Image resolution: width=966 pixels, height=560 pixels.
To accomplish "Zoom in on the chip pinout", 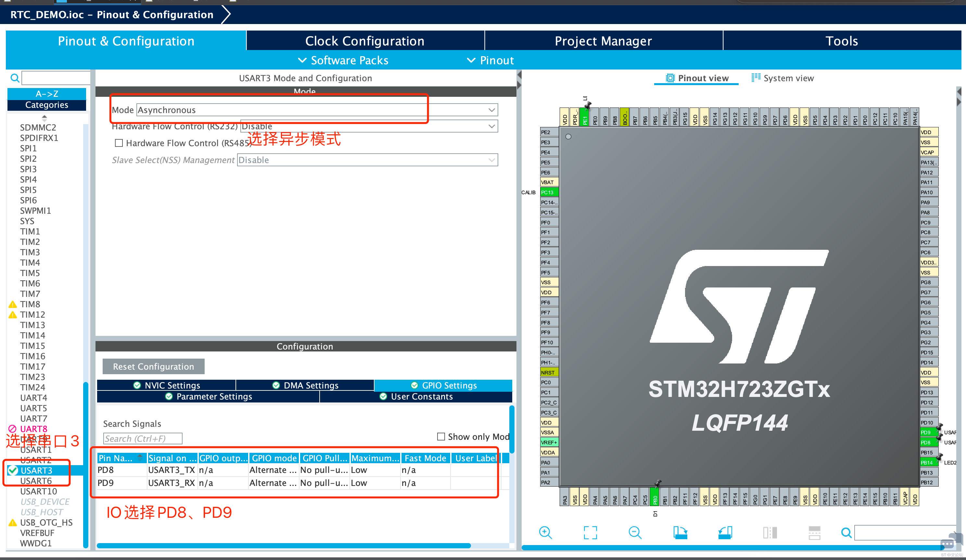I will pyautogui.click(x=545, y=532).
